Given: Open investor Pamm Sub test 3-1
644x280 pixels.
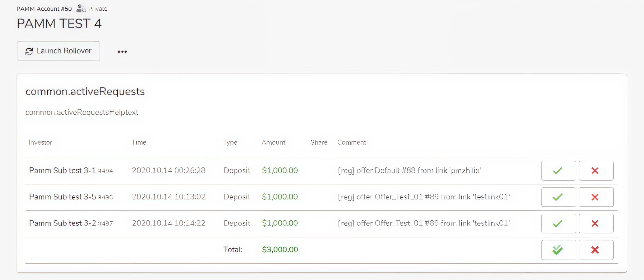Looking at the screenshot, I should click(x=62, y=170).
